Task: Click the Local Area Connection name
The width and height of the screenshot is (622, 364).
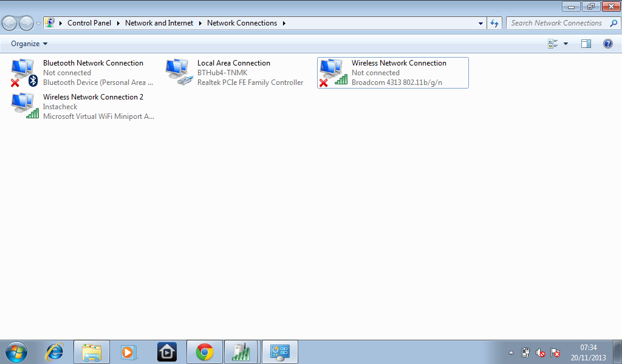Action: [x=234, y=63]
